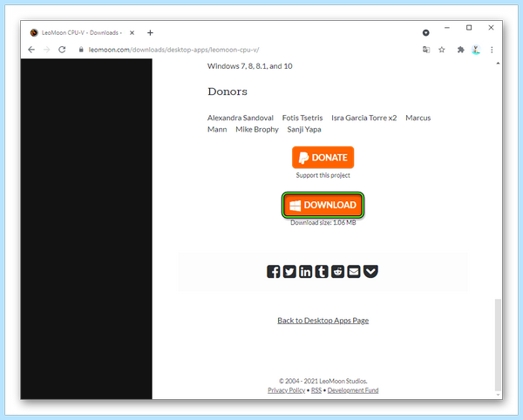Click the orange DOWNLOAD button
Viewport: 523px width, 420px height.
tap(323, 205)
